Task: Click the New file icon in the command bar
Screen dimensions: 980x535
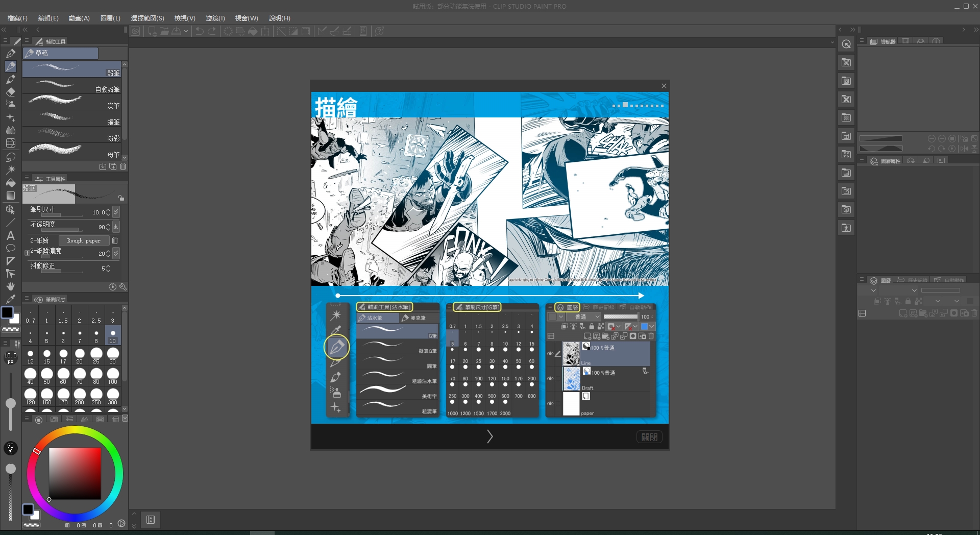Action: [x=152, y=31]
